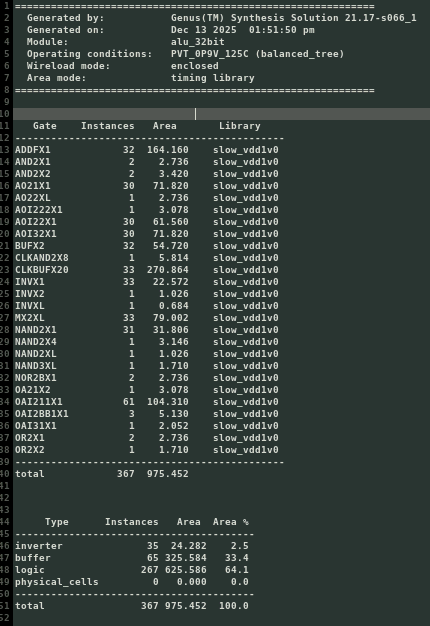Click the area value 270.864
The width and height of the screenshot is (430, 626).
pos(168,269)
